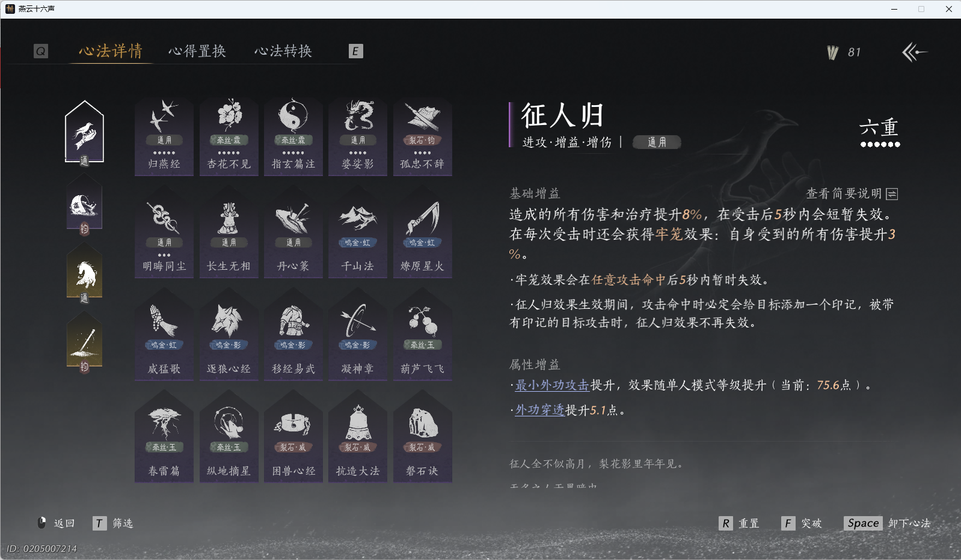Click the E next tab key
This screenshot has width=961, height=560.
click(355, 51)
